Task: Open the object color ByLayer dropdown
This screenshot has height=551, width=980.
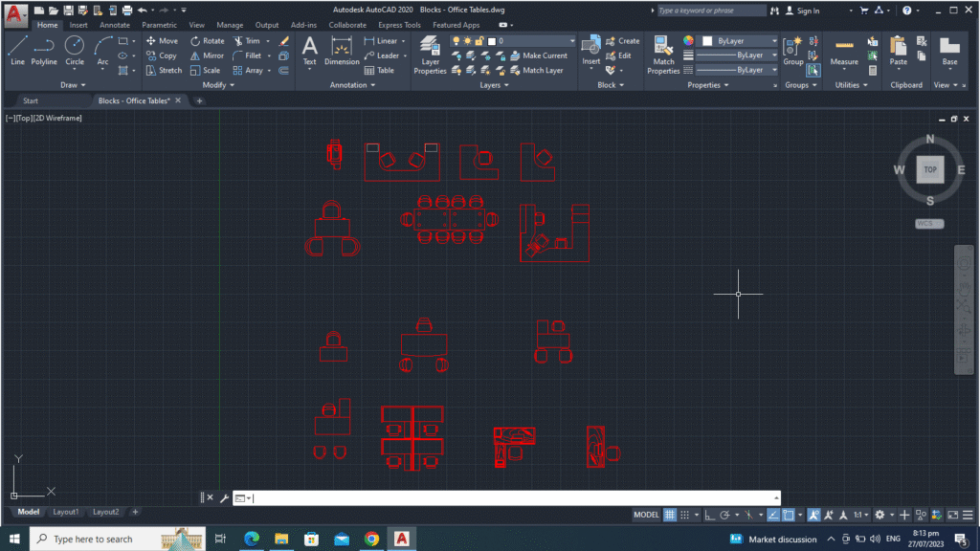Action: (774, 40)
